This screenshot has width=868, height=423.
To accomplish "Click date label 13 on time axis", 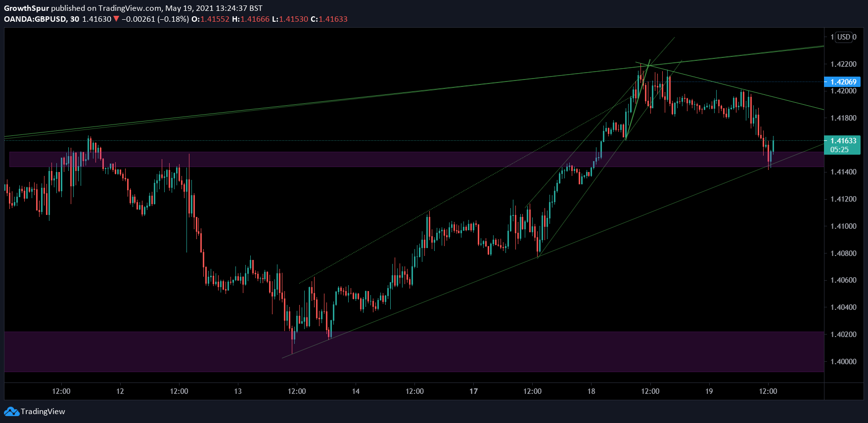I will [x=238, y=391].
